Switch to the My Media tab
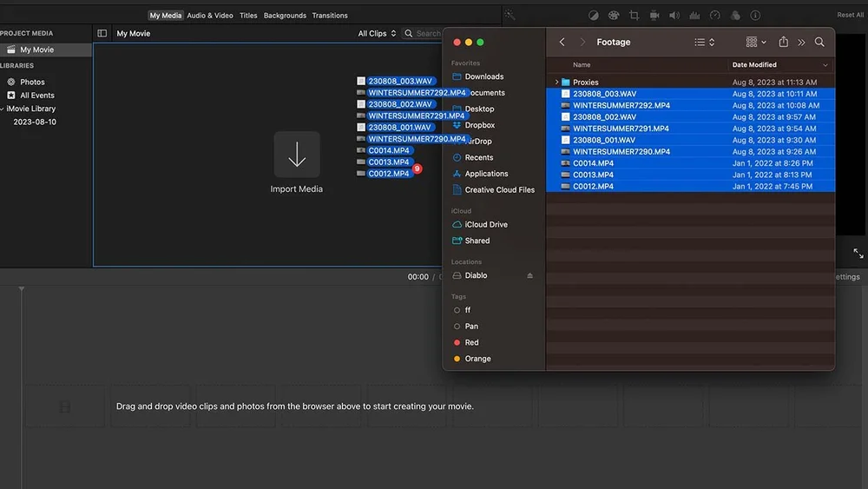868x489 pixels. point(166,16)
